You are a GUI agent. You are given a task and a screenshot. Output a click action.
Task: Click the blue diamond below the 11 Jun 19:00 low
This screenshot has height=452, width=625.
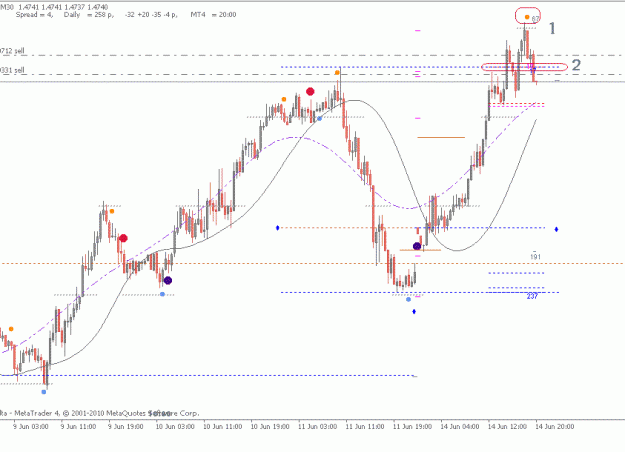[x=414, y=311]
